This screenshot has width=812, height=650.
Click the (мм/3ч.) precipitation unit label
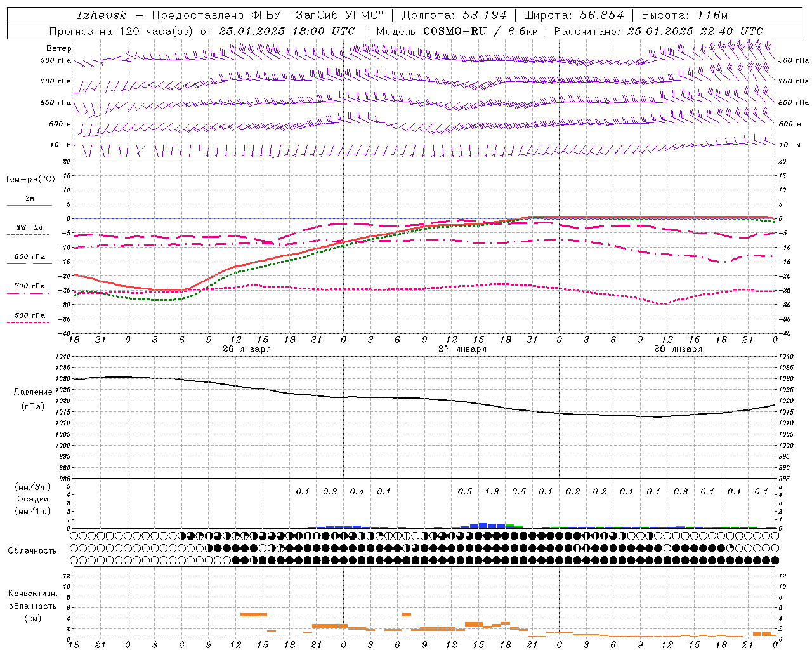pos(33,487)
